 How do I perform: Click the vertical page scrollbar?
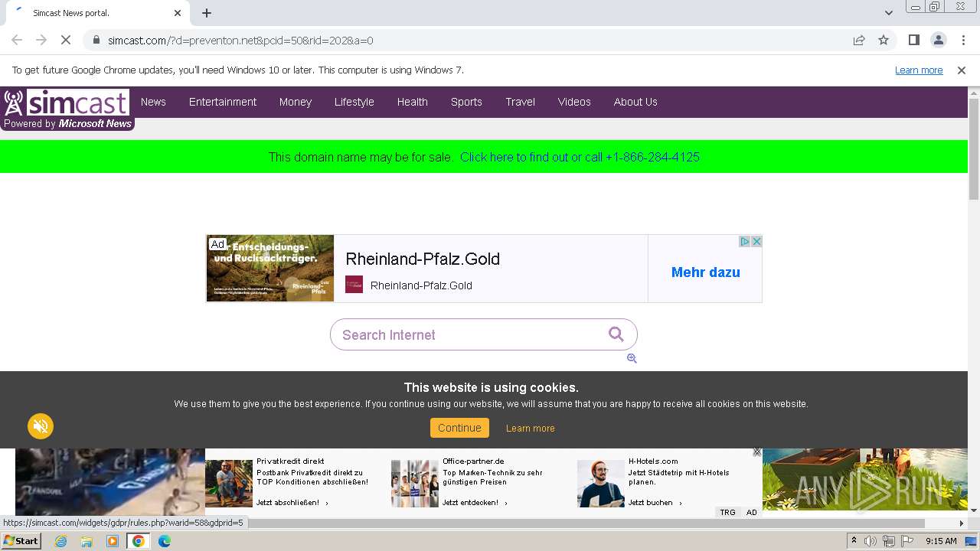tap(974, 149)
